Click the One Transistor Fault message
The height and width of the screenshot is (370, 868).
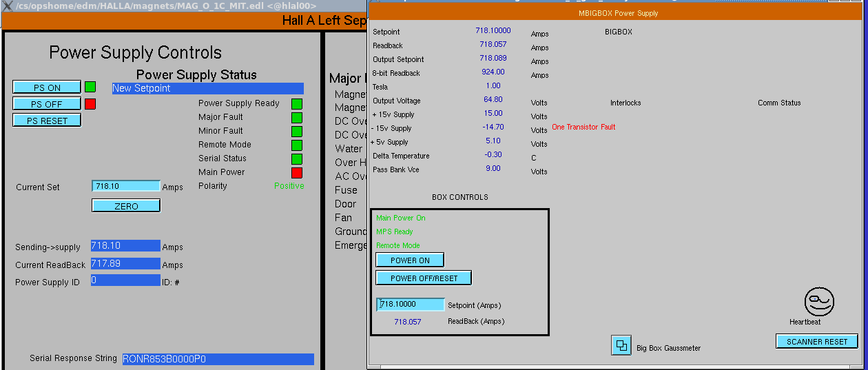click(583, 127)
